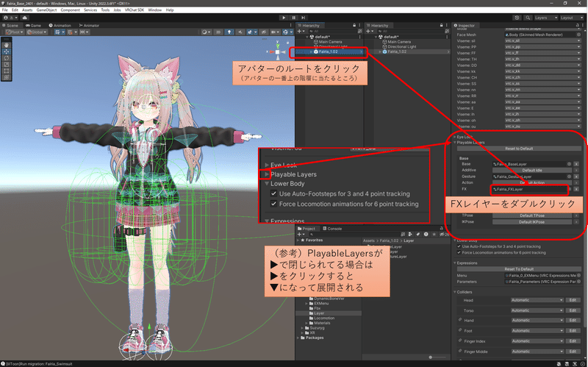Viewport: 588px width, 367px height.
Task: Open the GameObject menu
Action: tap(46, 10)
